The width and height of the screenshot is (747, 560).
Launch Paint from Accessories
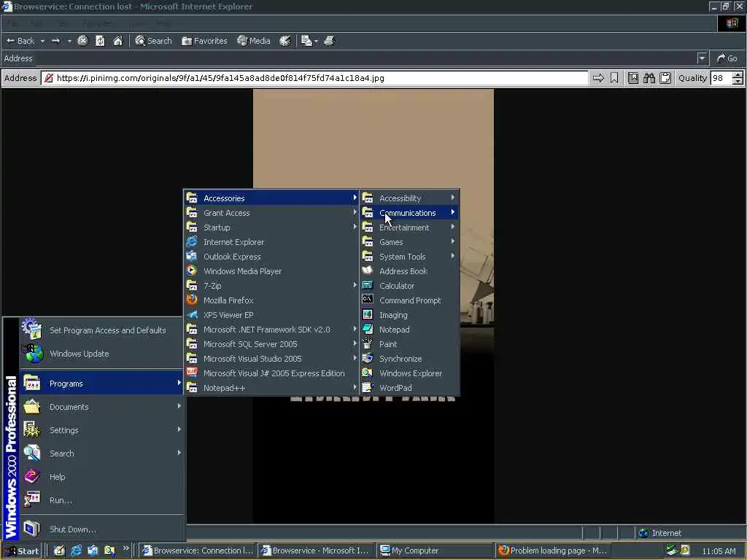point(410,344)
